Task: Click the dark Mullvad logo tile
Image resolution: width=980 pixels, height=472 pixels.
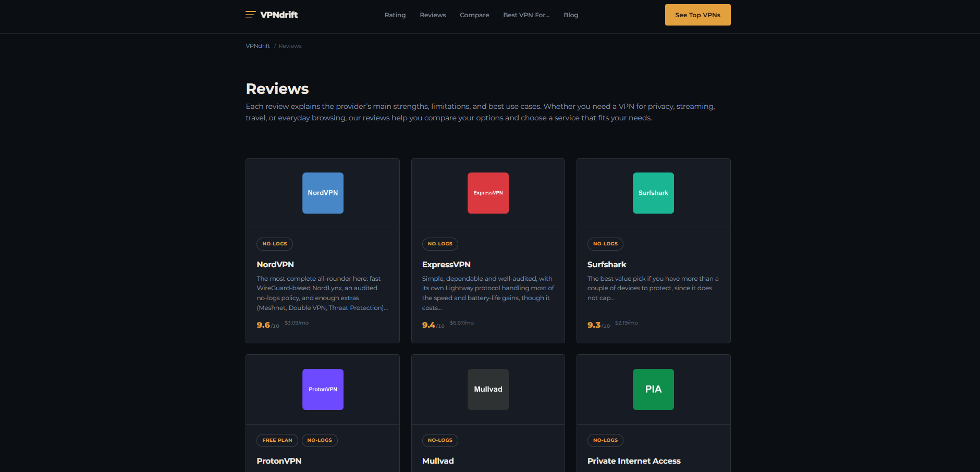Action: coord(488,389)
